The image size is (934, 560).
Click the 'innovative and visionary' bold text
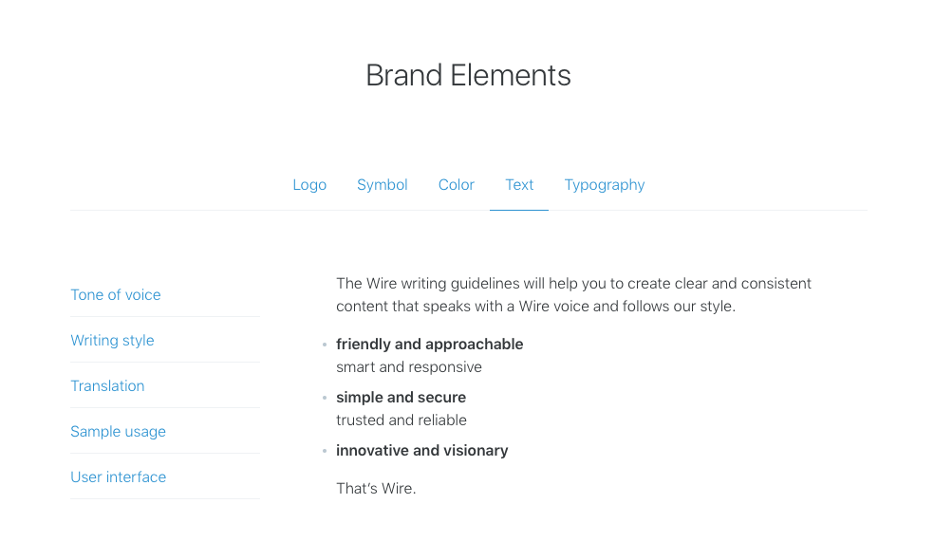(422, 450)
